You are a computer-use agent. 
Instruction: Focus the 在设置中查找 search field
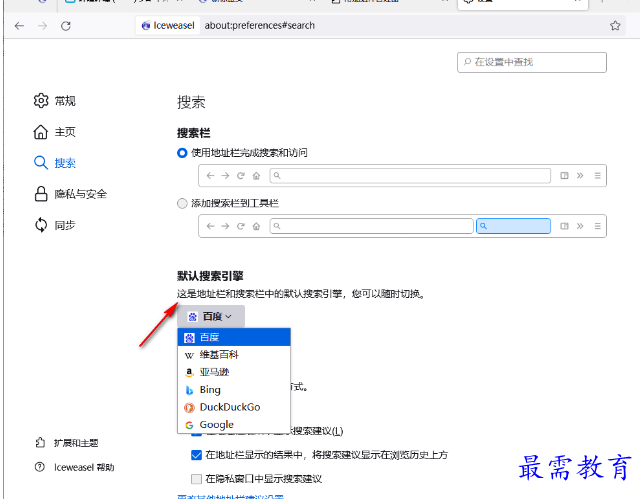(x=532, y=62)
